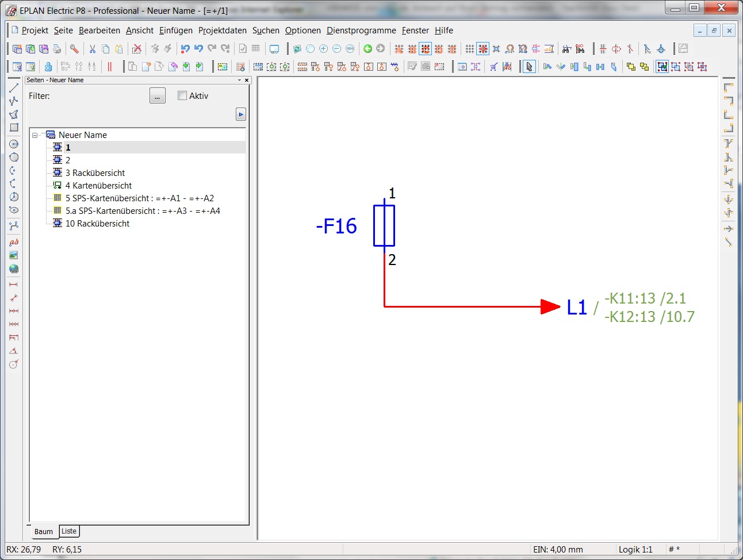Screen dimensions: 743x560
Task: Toggle grid size C button
Action: click(426, 49)
